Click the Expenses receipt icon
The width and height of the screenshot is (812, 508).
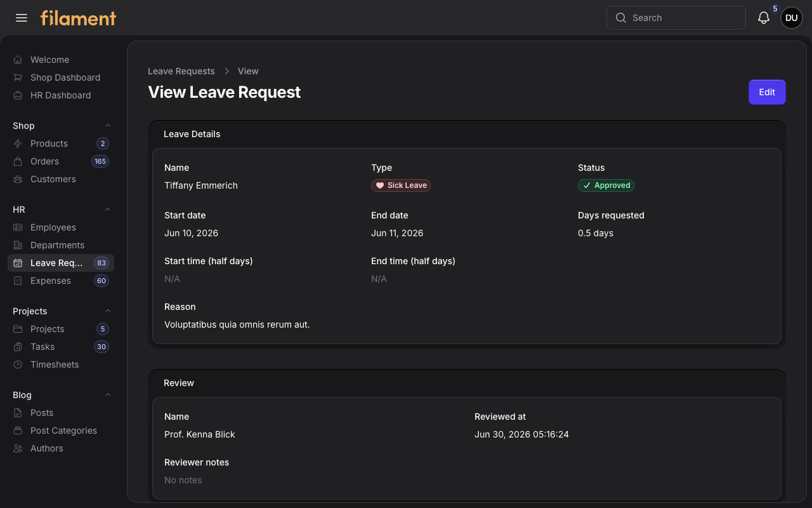[x=18, y=281]
